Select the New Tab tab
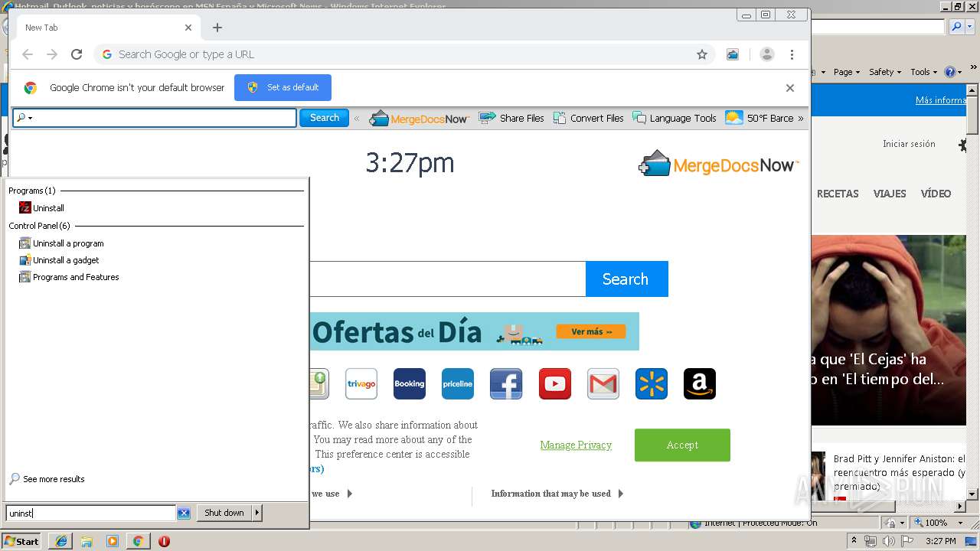Viewport: 980px width, 551px height. point(107,28)
